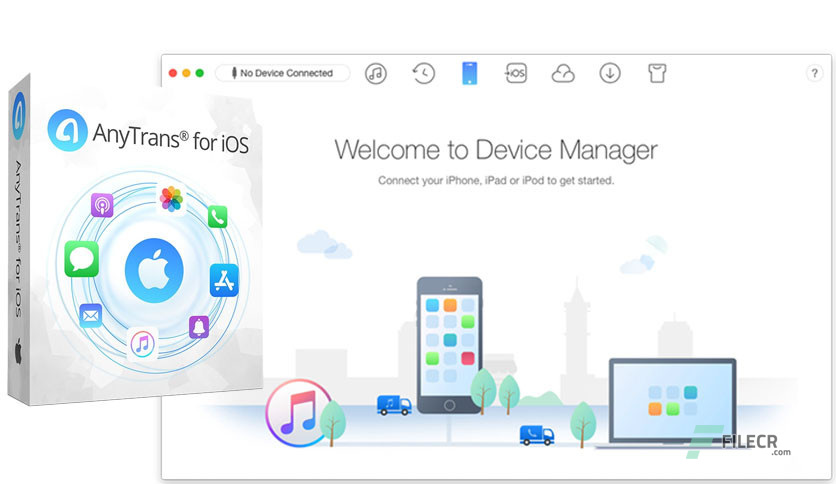Click the App Store icon on product box
Viewport: 836px width, 484px height.
click(x=224, y=280)
